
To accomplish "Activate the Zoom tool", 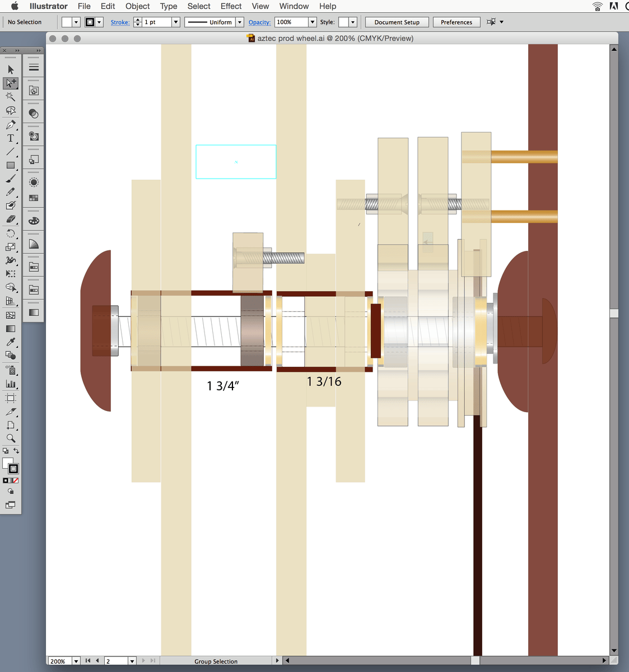I will [10, 437].
